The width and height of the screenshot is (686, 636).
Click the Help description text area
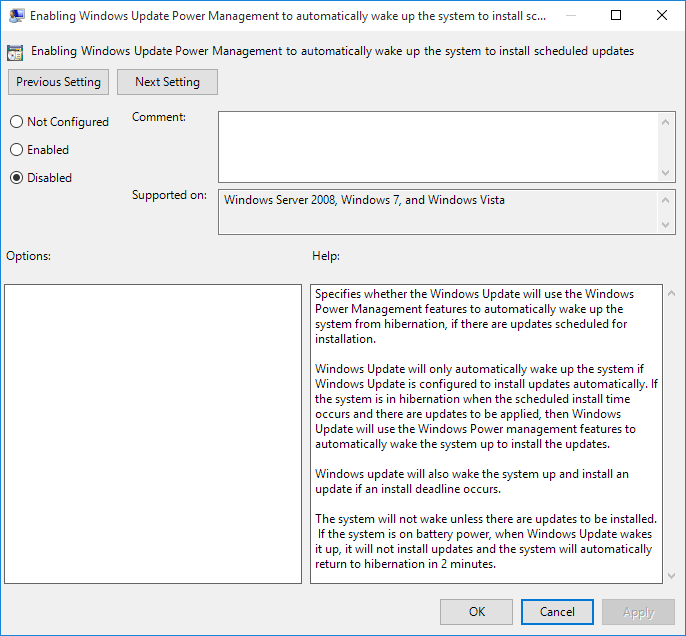pyautogui.click(x=486, y=434)
